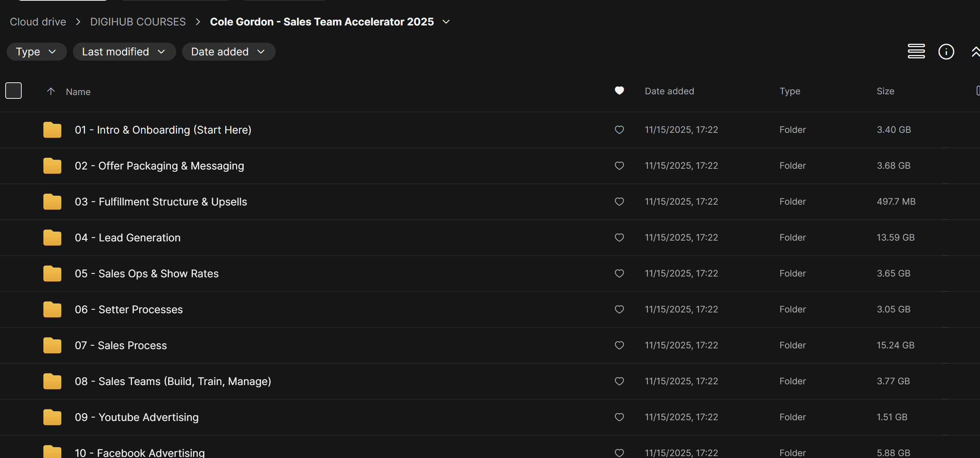The height and width of the screenshot is (458, 980).
Task: Click the 07 - Sales Process folder icon
Action: pyautogui.click(x=52, y=345)
